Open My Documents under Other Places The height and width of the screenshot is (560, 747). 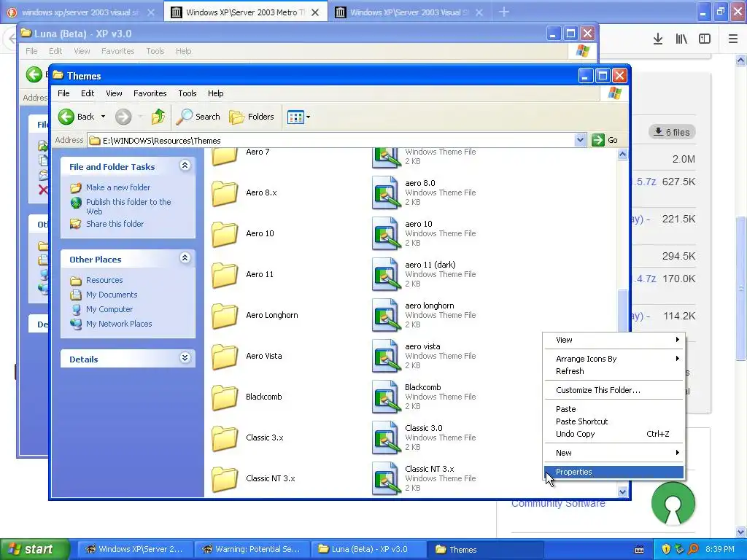[x=112, y=295]
